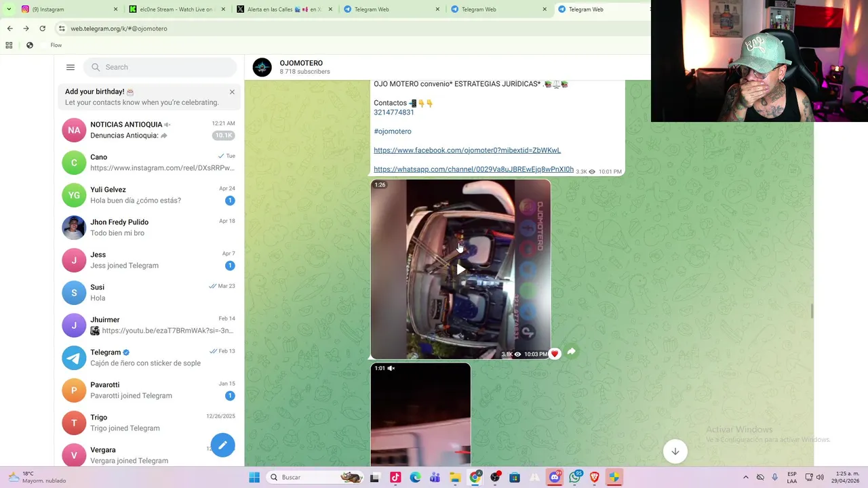Switch to Alerta en las Calles tab
This screenshot has width=868, height=488.
tap(283, 9)
